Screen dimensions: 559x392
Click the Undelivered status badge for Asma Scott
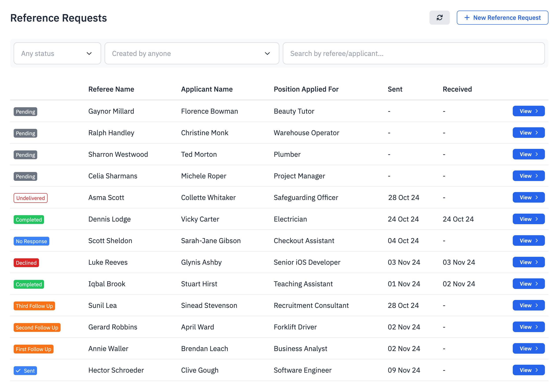coord(30,198)
